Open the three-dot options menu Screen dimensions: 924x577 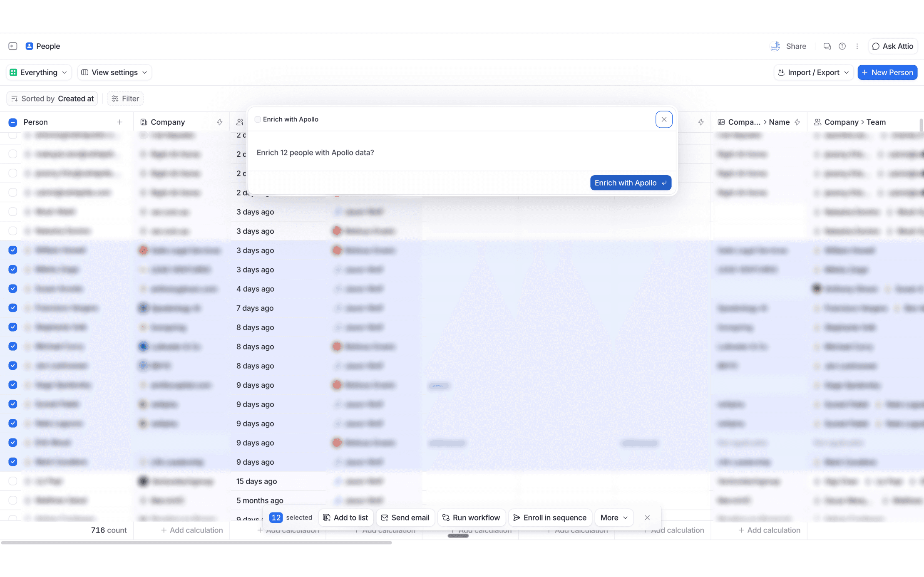[857, 46]
